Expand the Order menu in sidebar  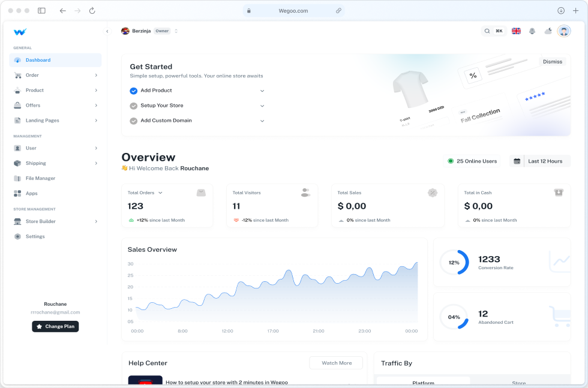(x=96, y=76)
